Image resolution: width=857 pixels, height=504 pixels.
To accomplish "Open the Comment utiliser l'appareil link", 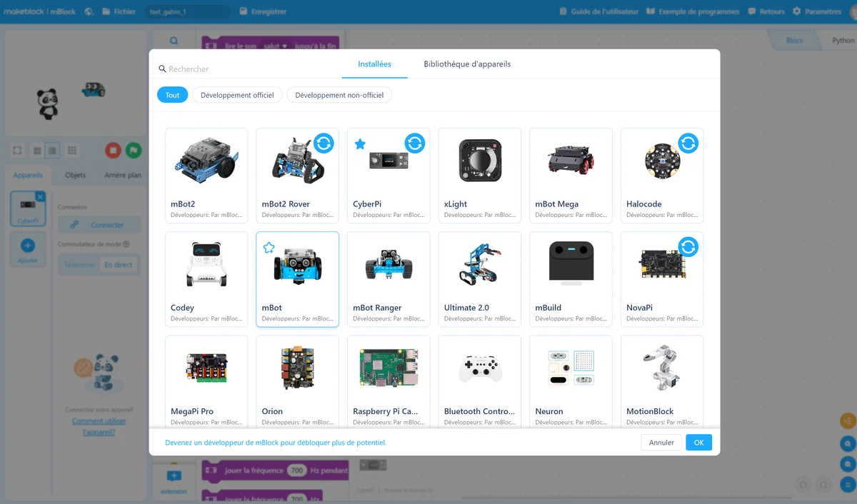I will (99, 427).
